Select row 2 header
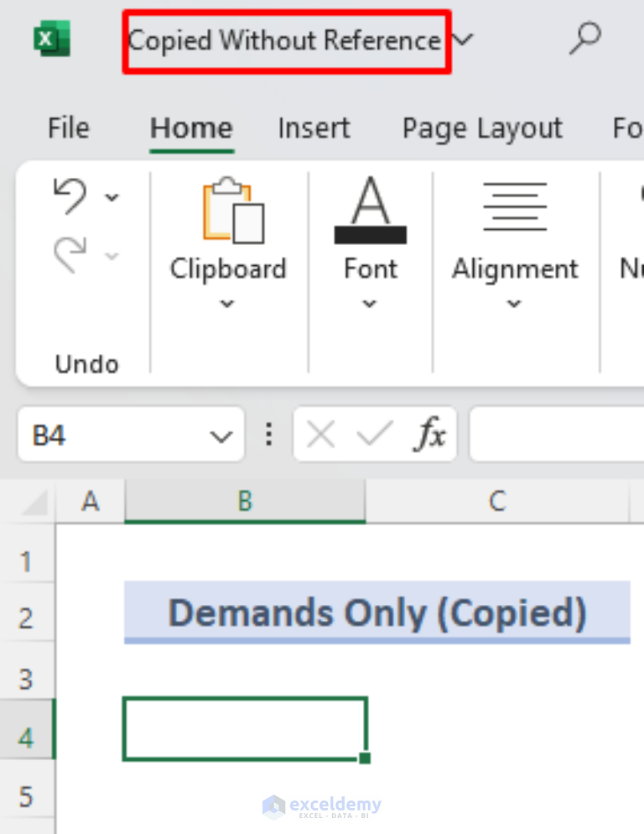The height and width of the screenshot is (834, 644). click(26, 619)
